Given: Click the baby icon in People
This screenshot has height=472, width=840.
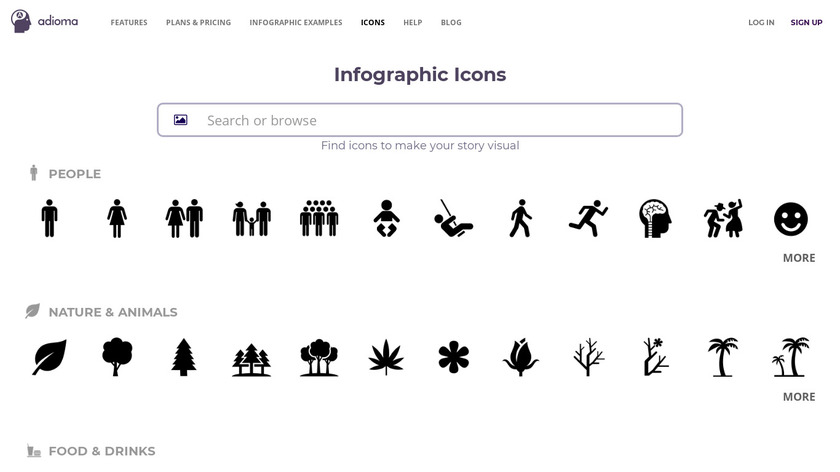Looking at the screenshot, I should [386, 218].
